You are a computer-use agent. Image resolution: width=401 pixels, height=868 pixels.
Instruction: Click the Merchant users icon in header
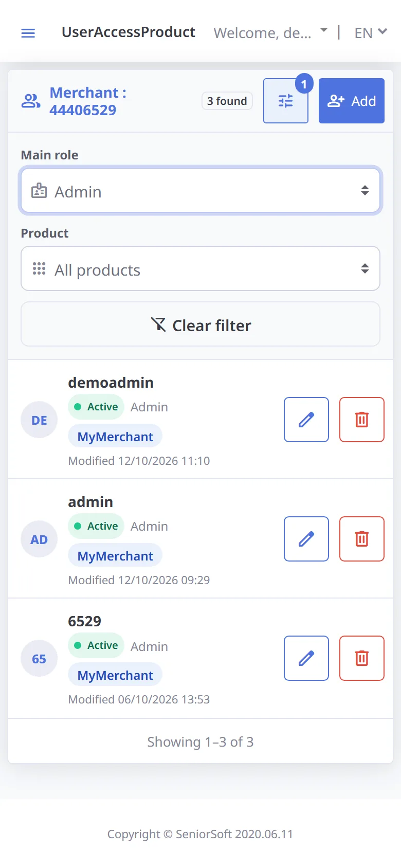(31, 101)
